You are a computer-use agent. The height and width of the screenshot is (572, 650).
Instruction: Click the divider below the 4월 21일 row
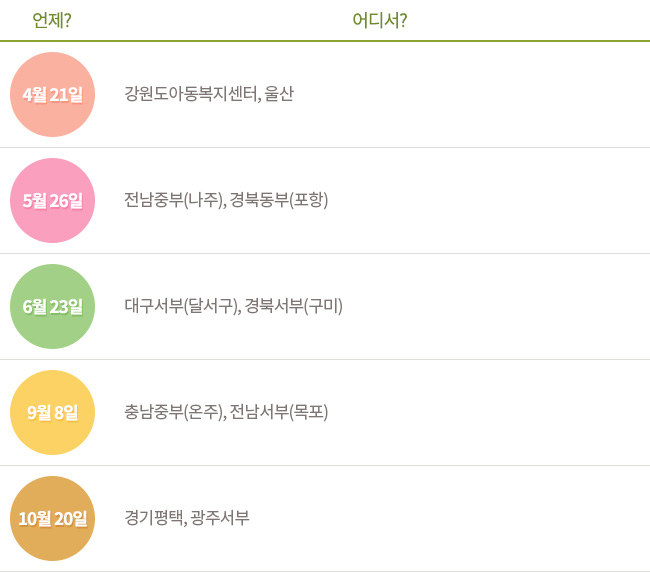click(325, 147)
